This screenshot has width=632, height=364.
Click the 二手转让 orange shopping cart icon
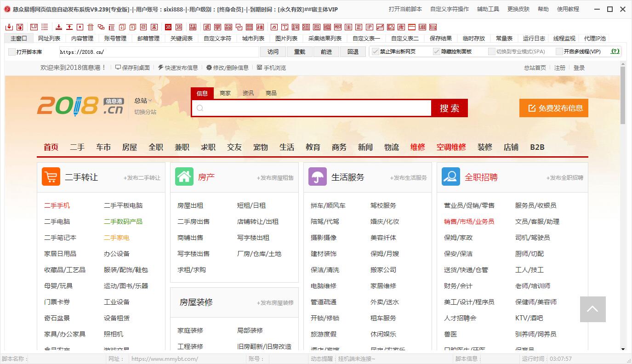51,176
